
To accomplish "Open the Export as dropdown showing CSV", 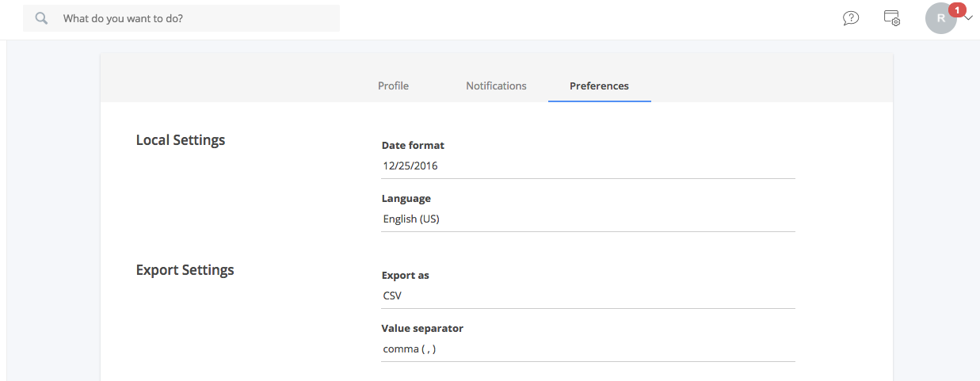I will 588,296.
